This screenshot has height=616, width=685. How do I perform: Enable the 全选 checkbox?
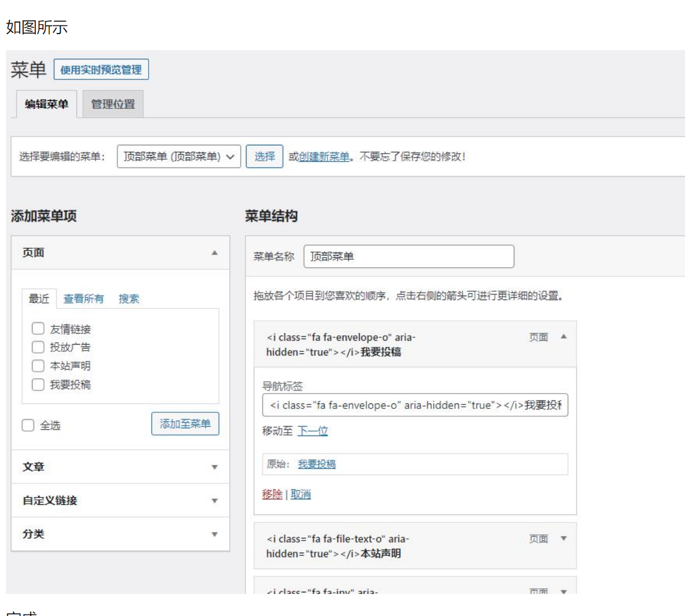point(28,425)
